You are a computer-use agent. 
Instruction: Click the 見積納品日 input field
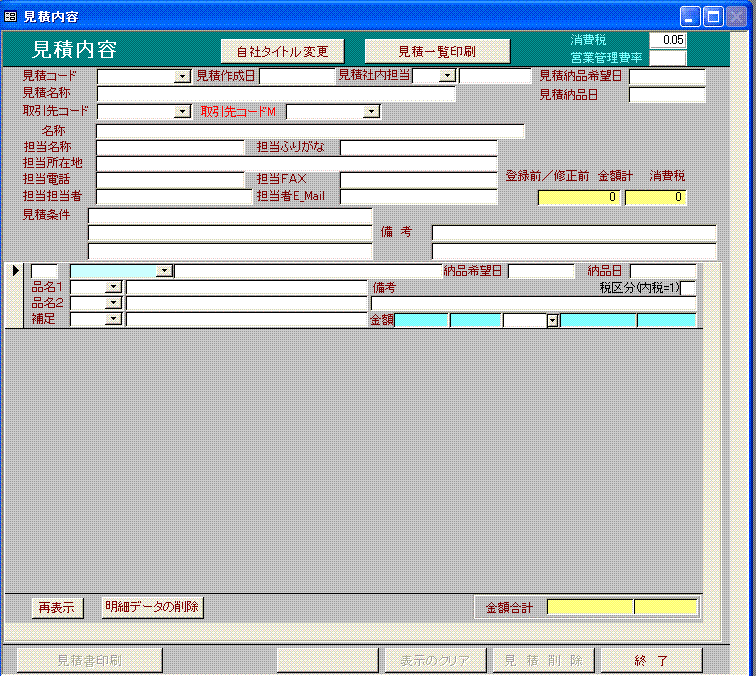pos(667,95)
